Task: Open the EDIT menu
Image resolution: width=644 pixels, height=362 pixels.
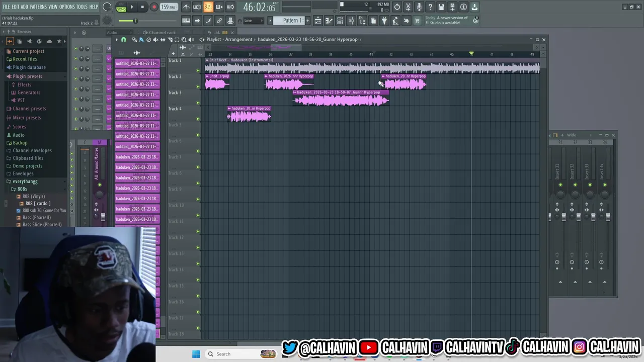Action: pos(16,7)
